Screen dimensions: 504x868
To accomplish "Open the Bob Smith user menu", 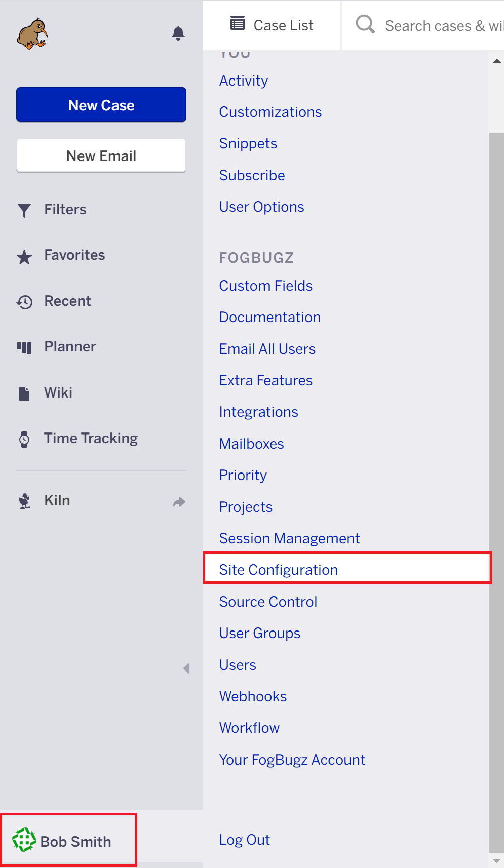I will pyautogui.click(x=68, y=841).
